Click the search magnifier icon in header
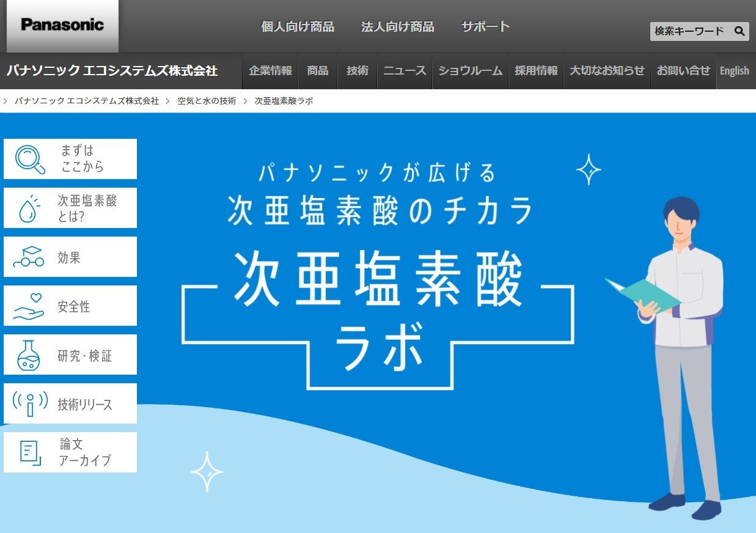Image resolution: width=756 pixels, height=533 pixels. [739, 31]
